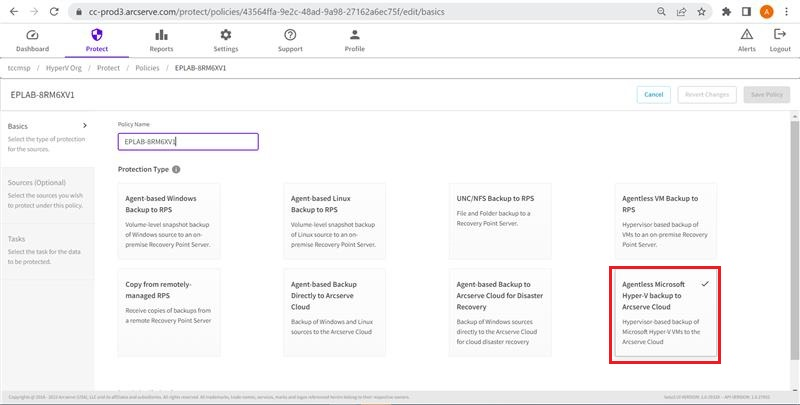800x405 pixels.
Task: Click the Cancel button
Action: click(654, 94)
